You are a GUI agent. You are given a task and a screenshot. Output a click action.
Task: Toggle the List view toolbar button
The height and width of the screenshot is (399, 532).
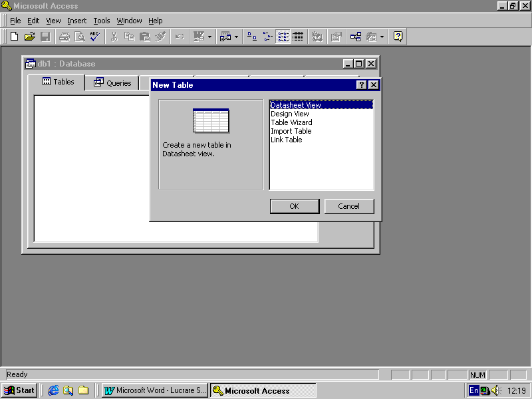(x=283, y=37)
